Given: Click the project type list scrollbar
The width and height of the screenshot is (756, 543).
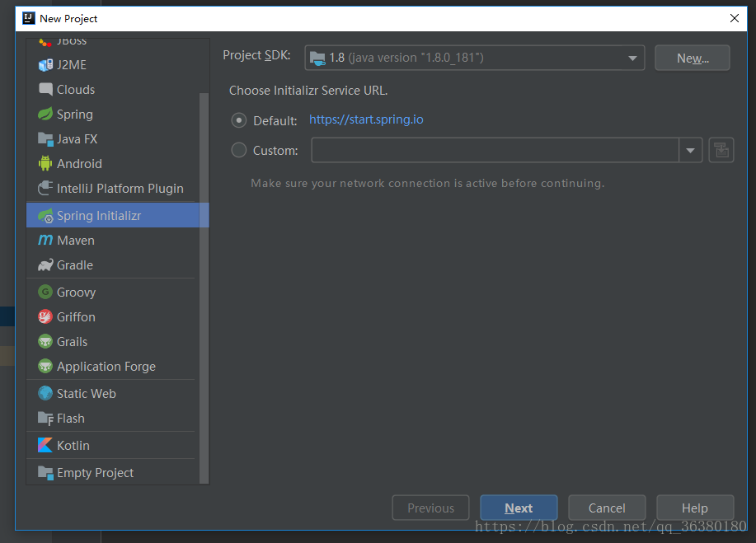Looking at the screenshot, I should [204, 288].
